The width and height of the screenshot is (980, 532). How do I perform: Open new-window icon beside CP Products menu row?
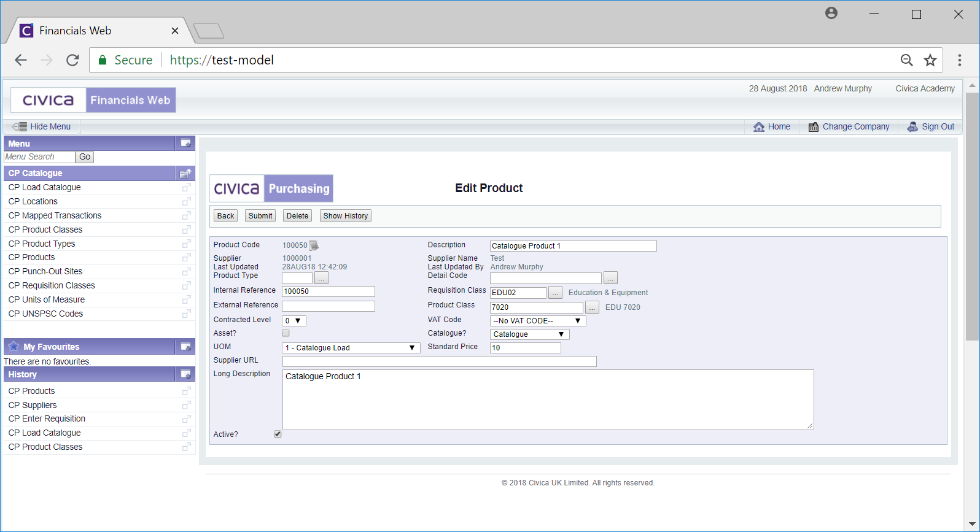[x=187, y=257]
